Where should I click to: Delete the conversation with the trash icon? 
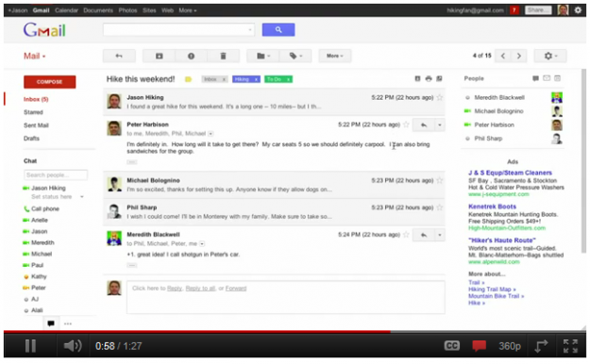click(x=223, y=56)
